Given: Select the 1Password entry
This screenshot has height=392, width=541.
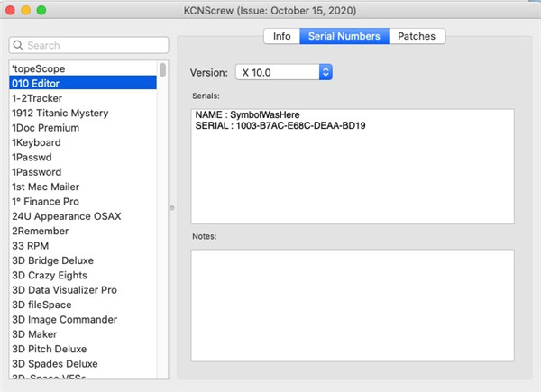Looking at the screenshot, I should click(83, 172).
